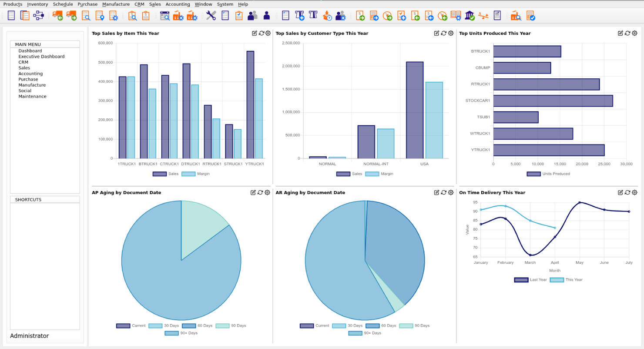The image size is (644, 349).
Task: Click the bank building accounting toolbar icon
Action: [470, 16]
